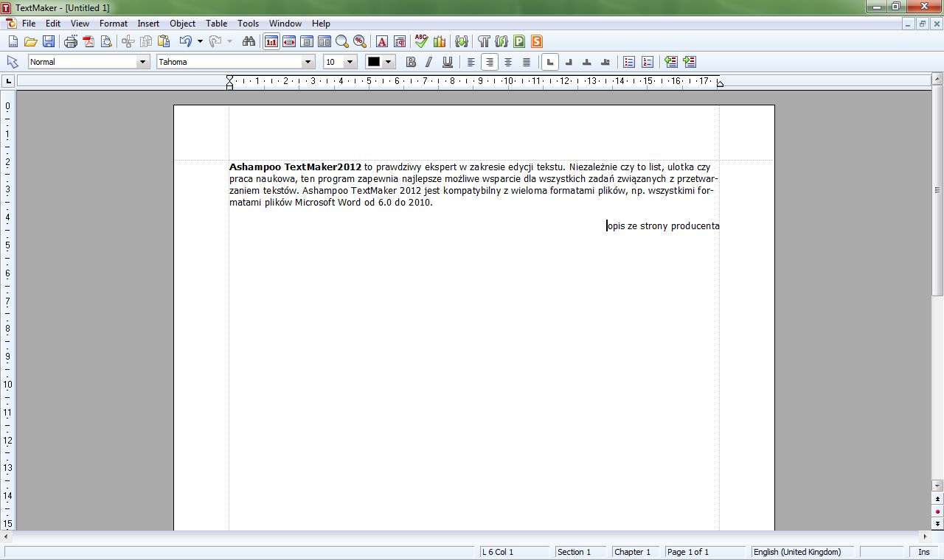The image size is (944, 560).
Task: Decrease paragraph indent
Action: click(671, 62)
